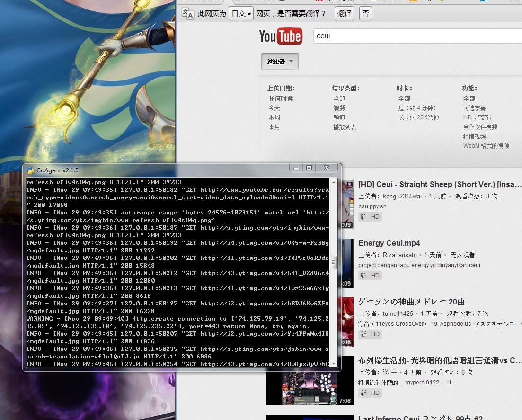This screenshot has width=522, height=420.
Task: Open video [HD] Ceui - Straight Sheep
Action: click(440, 185)
